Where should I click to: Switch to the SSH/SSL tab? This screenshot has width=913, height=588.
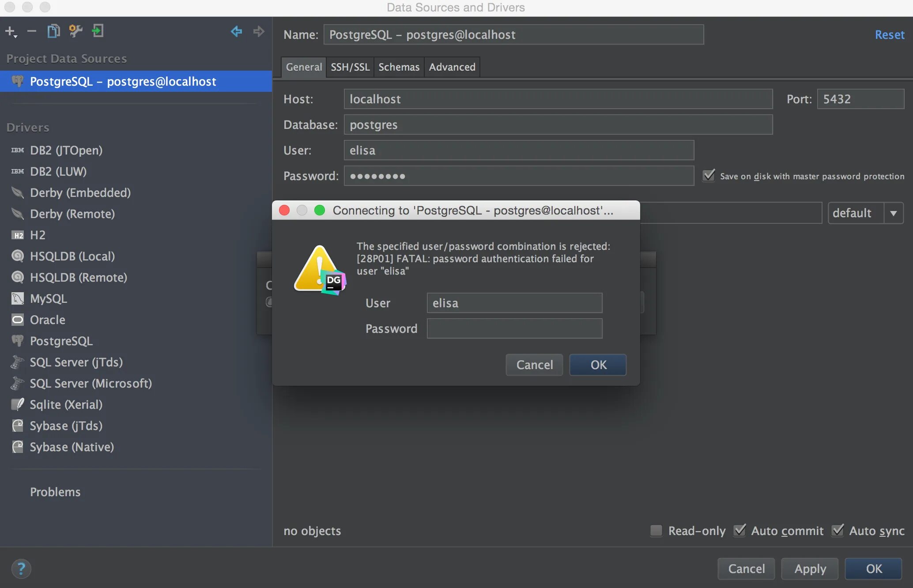click(350, 67)
